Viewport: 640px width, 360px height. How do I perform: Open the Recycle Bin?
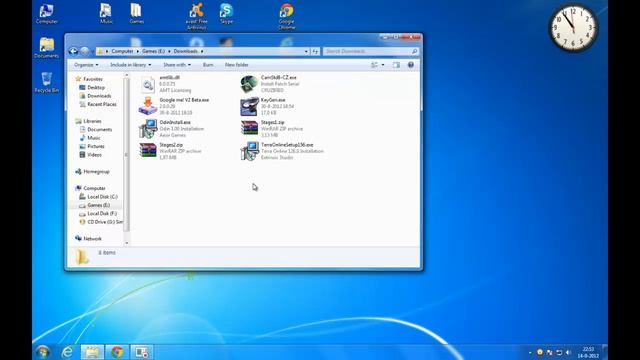pos(47,82)
